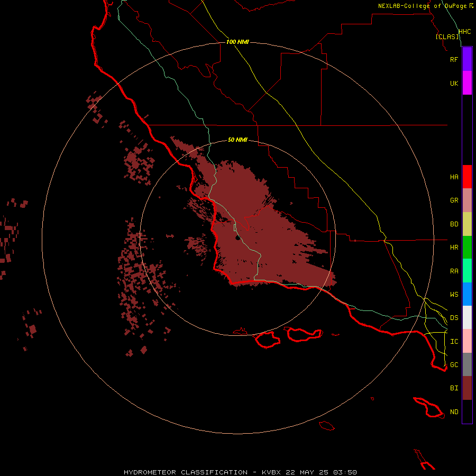Click the 22 MAY 25 date text
The width and height of the screenshot is (476, 476).
click(307, 472)
